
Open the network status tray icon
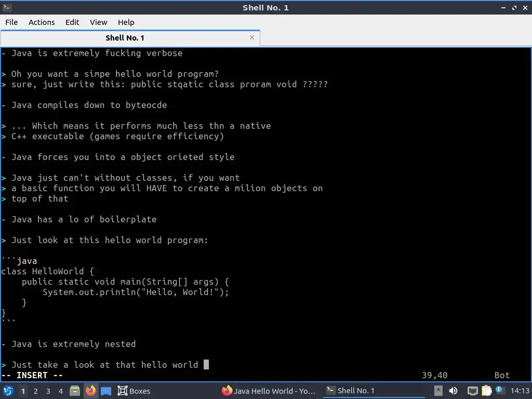click(x=472, y=391)
